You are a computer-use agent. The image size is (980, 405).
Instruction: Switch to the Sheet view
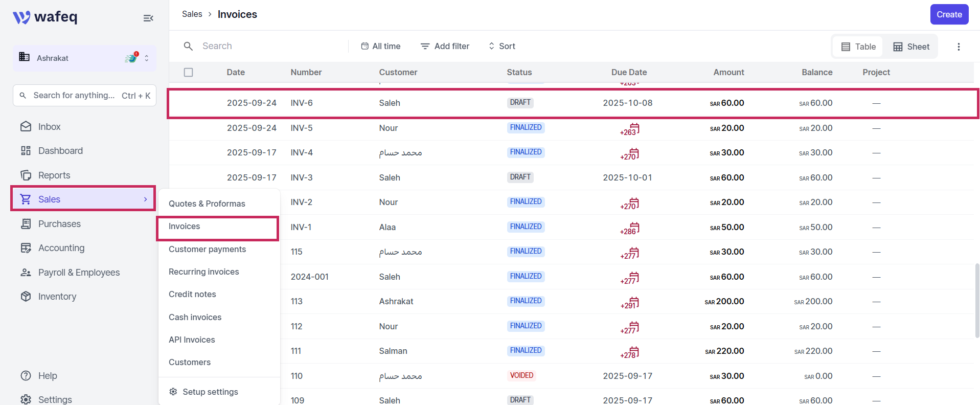pyautogui.click(x=911, y=47)
